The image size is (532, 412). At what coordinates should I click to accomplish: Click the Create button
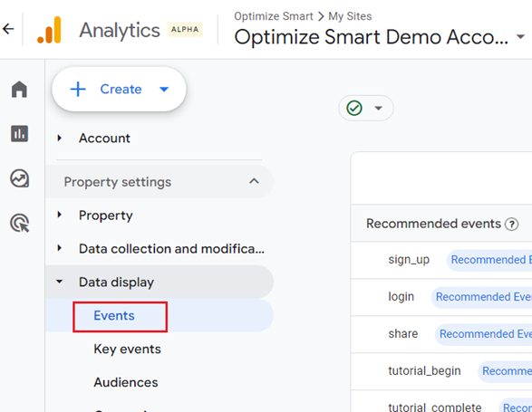pos(119,89)
